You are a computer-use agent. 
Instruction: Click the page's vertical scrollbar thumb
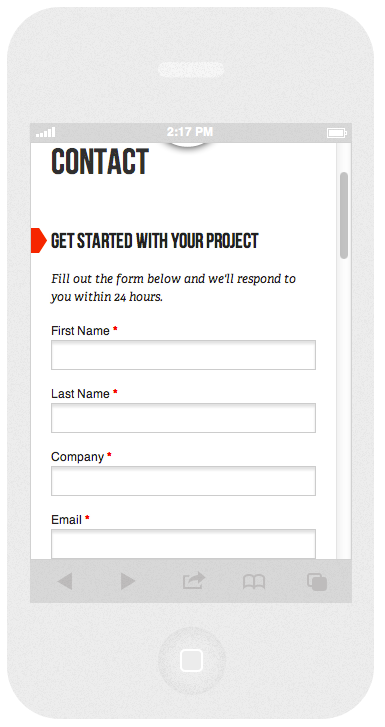[344, 215]
